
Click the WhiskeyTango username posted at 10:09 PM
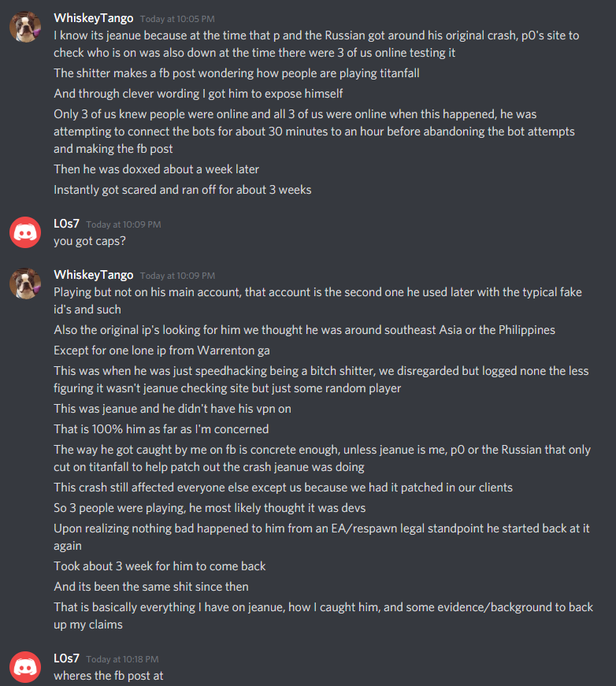(93, 275)
